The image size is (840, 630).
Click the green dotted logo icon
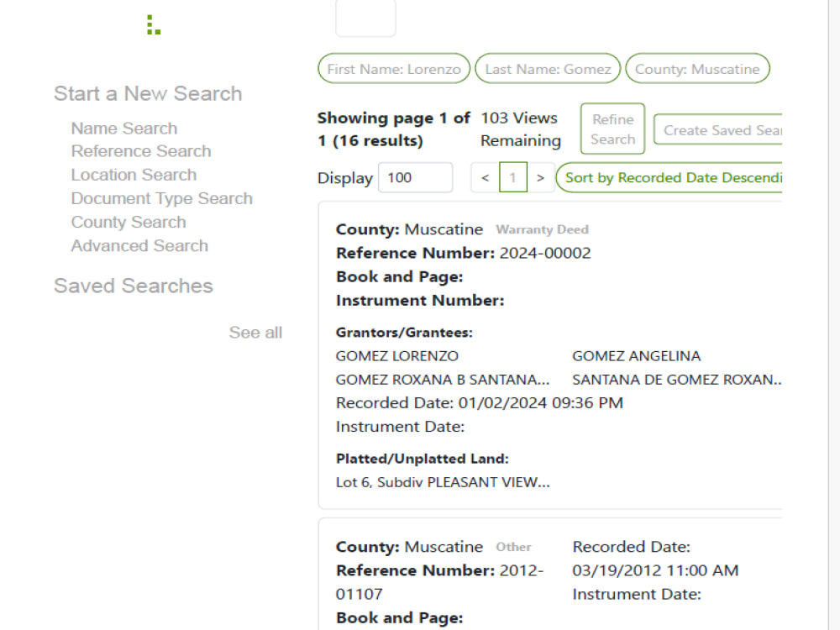154,24
